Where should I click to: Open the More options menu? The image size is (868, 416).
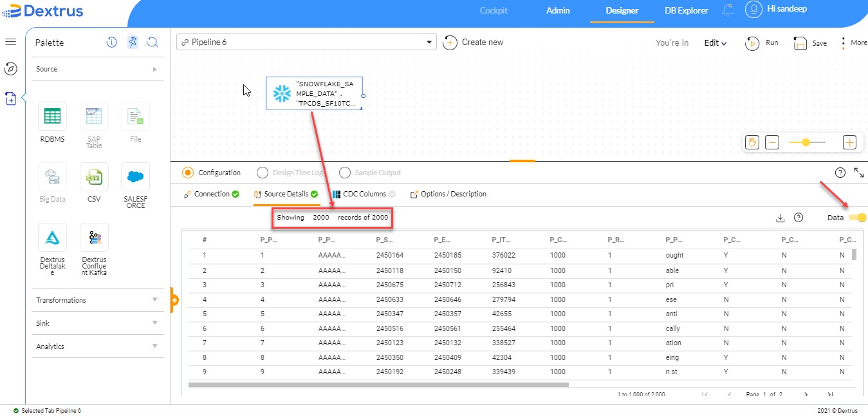coord(853,43)
